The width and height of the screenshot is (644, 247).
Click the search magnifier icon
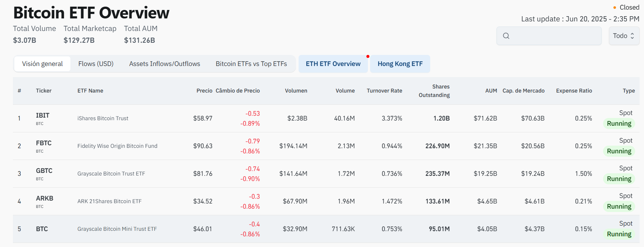pyautogui.click(x=506, y=36)
